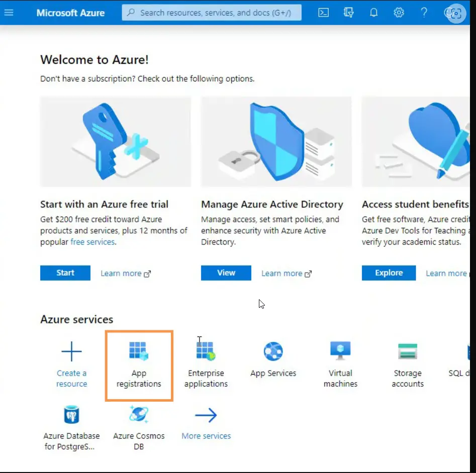Open Enterprise applications icon
The image size is (476, 473).
[x=206, y=351]
